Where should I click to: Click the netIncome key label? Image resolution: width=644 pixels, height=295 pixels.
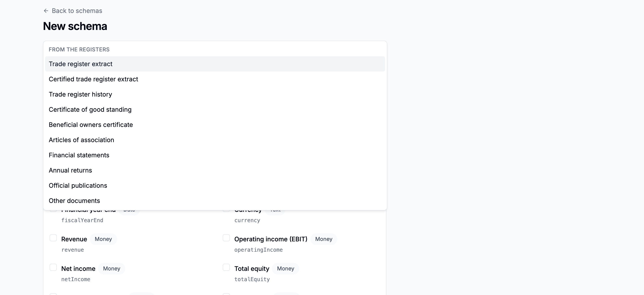tap(76, 279)
